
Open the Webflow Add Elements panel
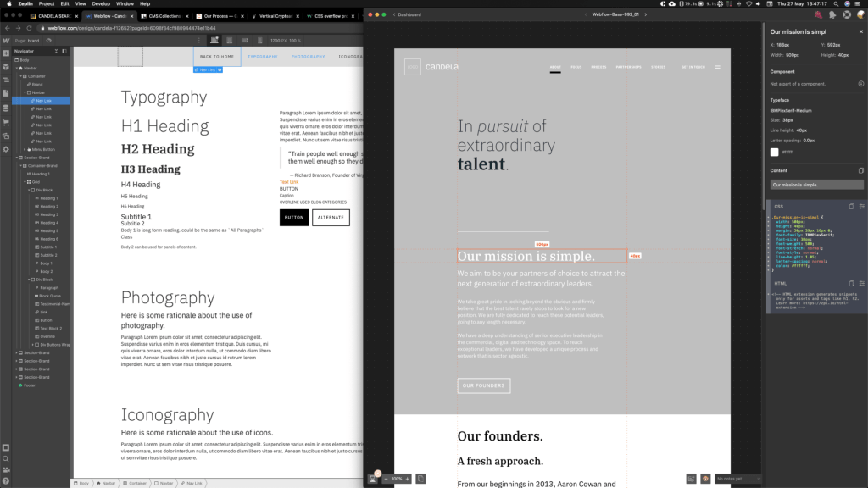pyautogui.click(x=6, y=54)
